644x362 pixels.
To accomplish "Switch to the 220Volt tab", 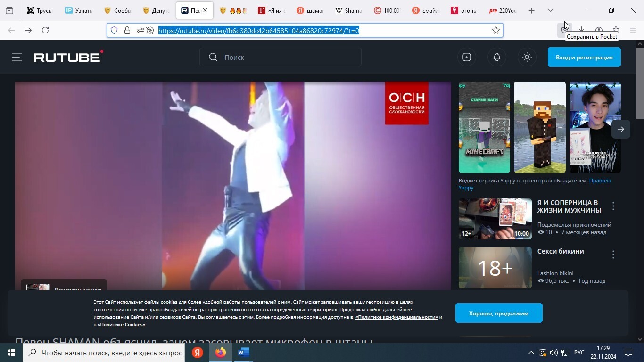I will point(503,10).
